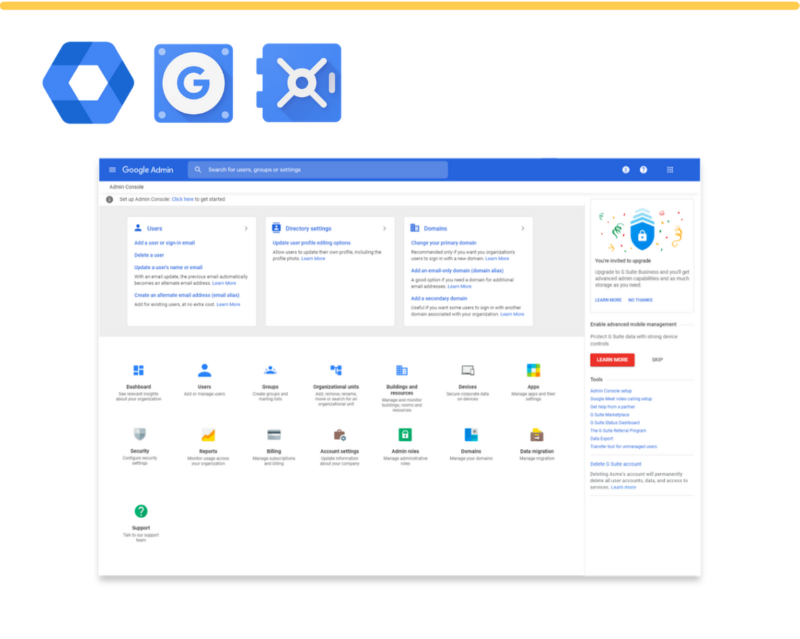
Task: Open the Apps icon
Action: 533,370
